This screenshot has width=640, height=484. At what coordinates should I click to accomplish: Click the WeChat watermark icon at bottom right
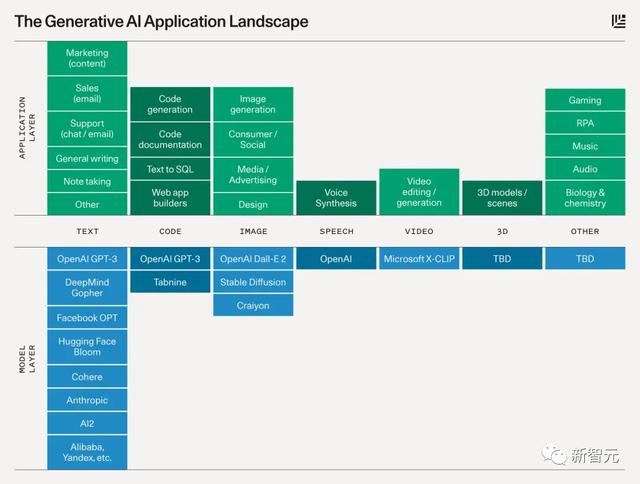(x=555, y=455)
